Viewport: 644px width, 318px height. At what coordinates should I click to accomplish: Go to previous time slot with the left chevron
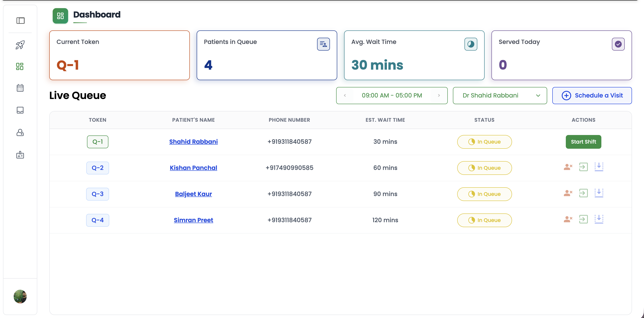click(x=345, y=96)
